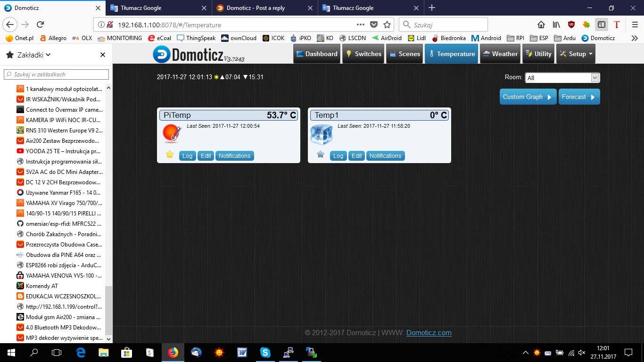Click the PiTemp thermometer sun icon
Viewport: 644px width, 362px height.
click(171, 133)
